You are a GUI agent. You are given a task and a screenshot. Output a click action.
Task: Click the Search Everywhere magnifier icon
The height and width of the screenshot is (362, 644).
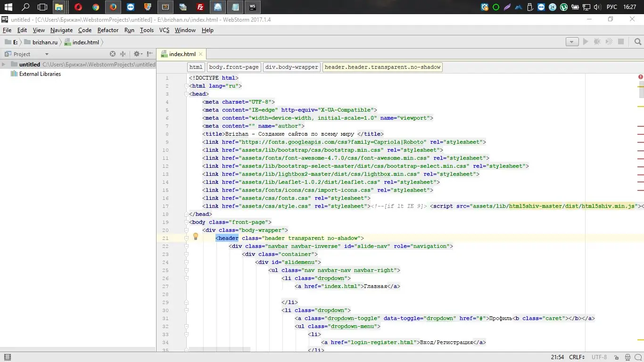638,42
